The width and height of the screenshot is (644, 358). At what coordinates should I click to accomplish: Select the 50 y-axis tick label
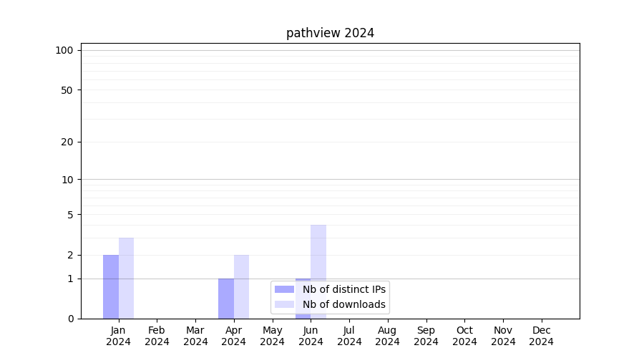click(x=67, y=90)
